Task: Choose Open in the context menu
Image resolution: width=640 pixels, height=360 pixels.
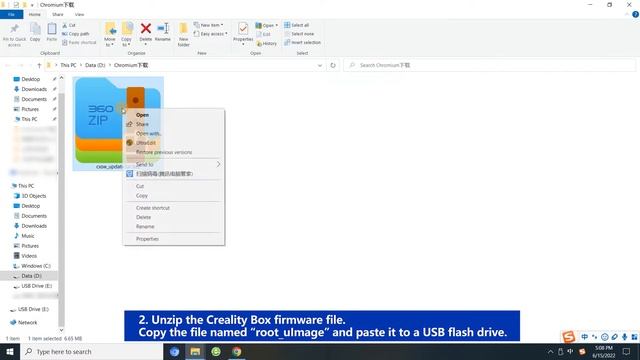Action: click(173, 115)
